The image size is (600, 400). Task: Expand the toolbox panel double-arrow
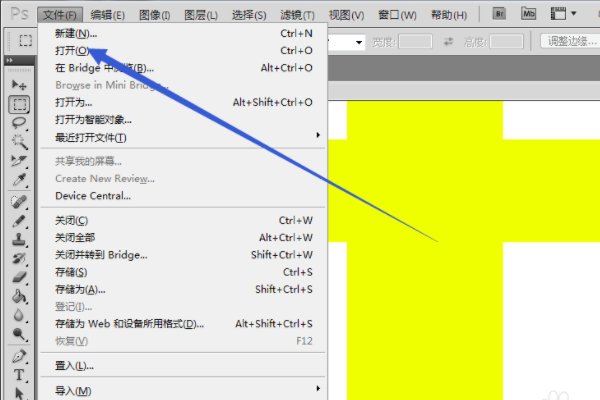(10, 60)
